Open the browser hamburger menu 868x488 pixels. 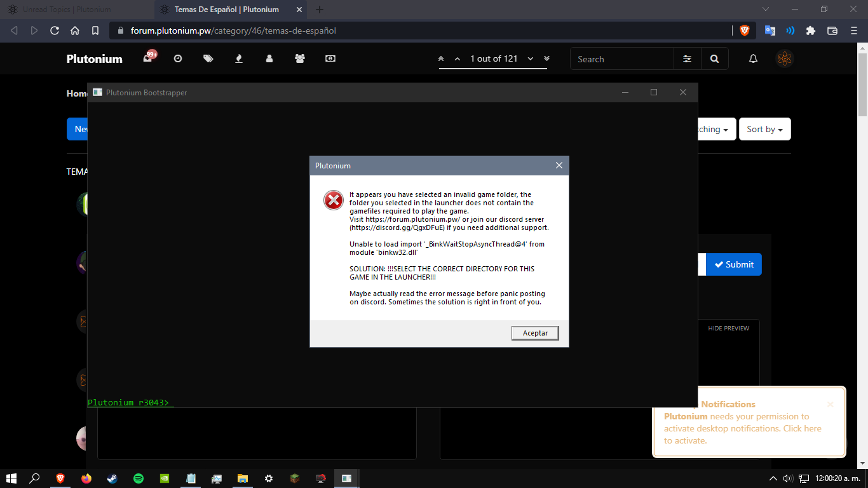(853, 30)
